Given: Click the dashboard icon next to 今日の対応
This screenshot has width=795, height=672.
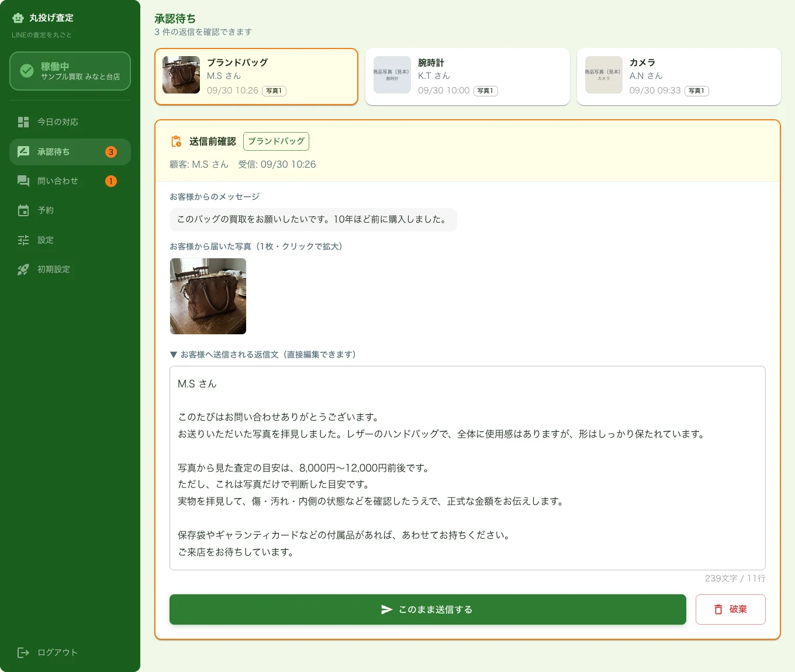Looking at the screenshot, I should tap(23, 122).
